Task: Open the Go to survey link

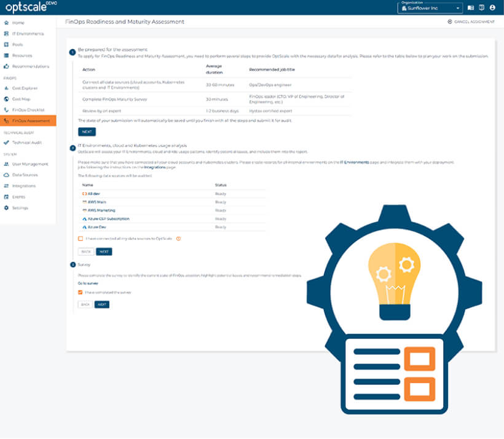Action: [88, 283]
